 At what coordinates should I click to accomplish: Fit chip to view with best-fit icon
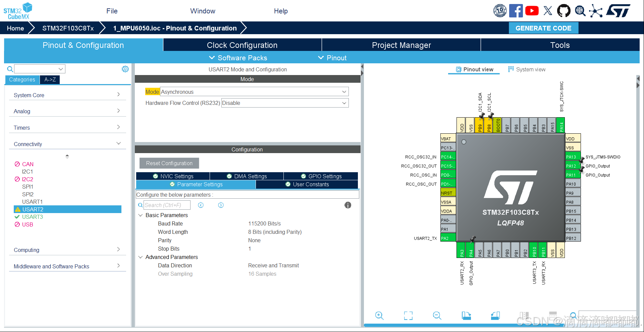[x=408, y=316]
